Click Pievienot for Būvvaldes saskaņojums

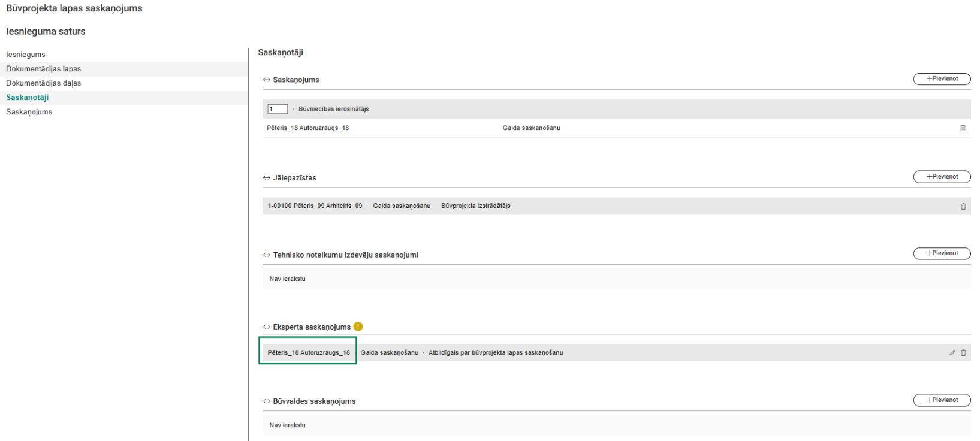[x=942, y=400]
